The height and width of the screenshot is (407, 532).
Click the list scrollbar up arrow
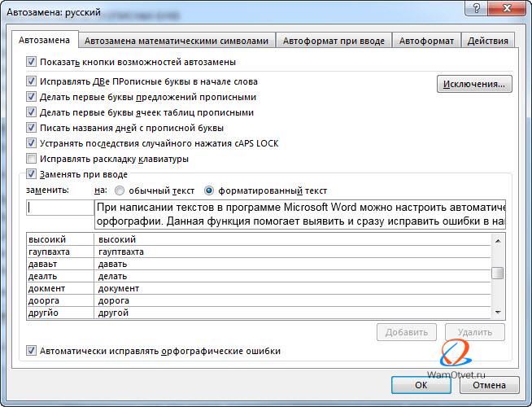498,241
